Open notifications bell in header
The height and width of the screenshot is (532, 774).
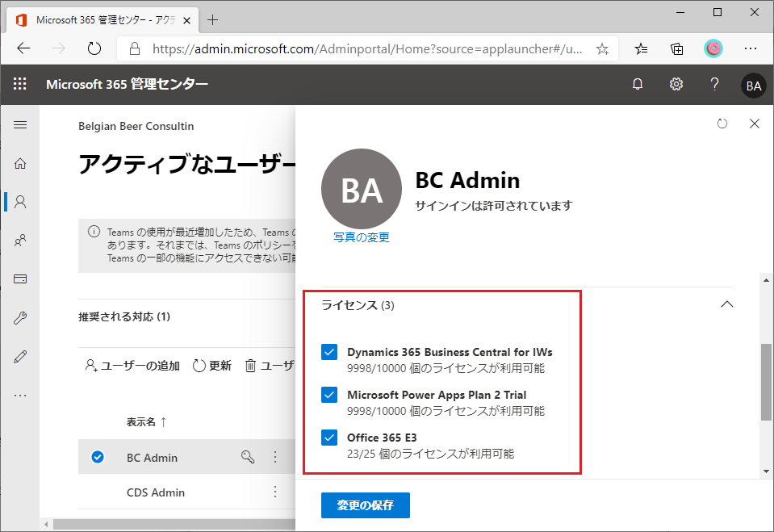pyautogui.click(x=638, y=84)
